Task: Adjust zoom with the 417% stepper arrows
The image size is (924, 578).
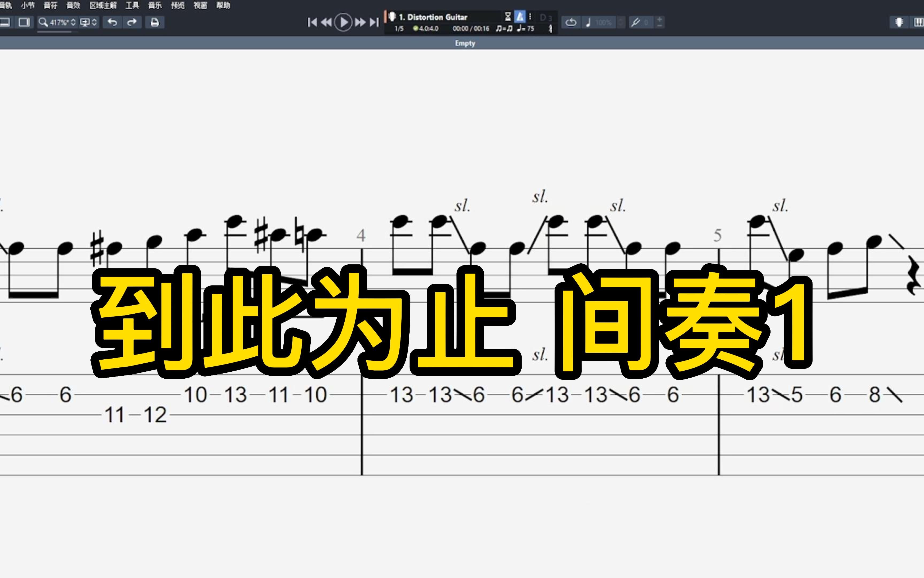Action: tap(73, 22)
